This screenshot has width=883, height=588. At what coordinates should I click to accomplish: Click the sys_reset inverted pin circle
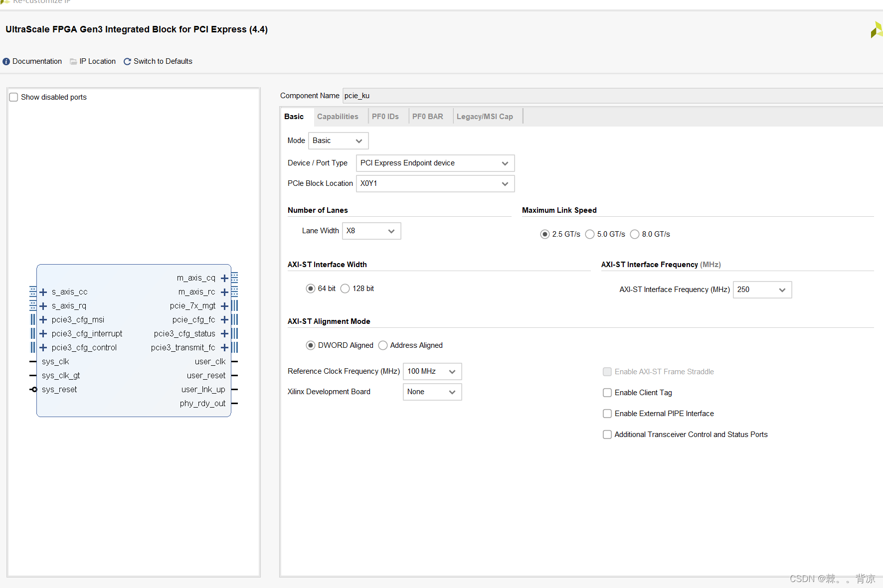click(34, 390)
